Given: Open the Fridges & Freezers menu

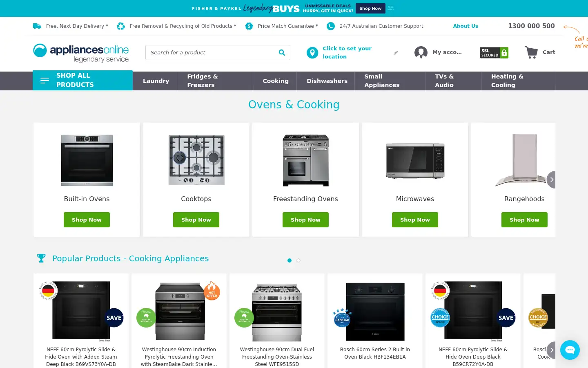Looking at the screenshot, I should coord(215,81).
